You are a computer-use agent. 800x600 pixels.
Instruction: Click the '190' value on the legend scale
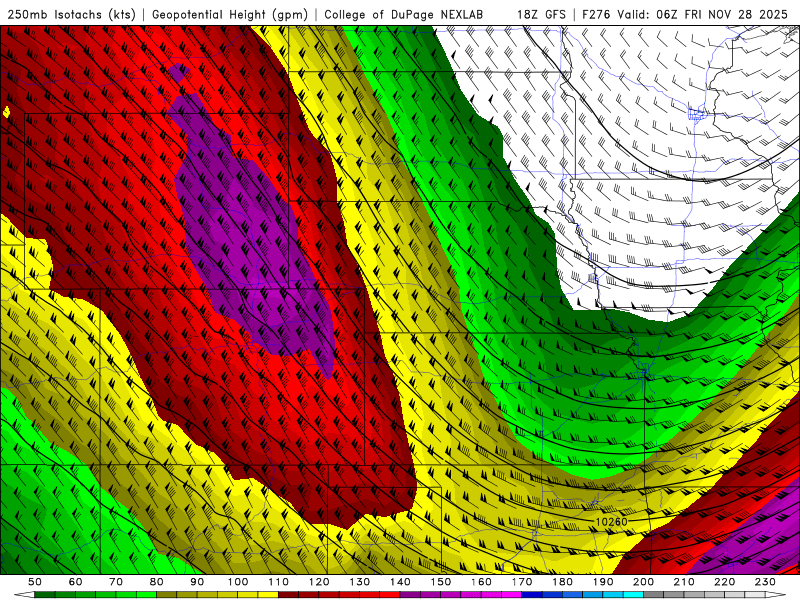pyautogui.click(x=603, y=582)
